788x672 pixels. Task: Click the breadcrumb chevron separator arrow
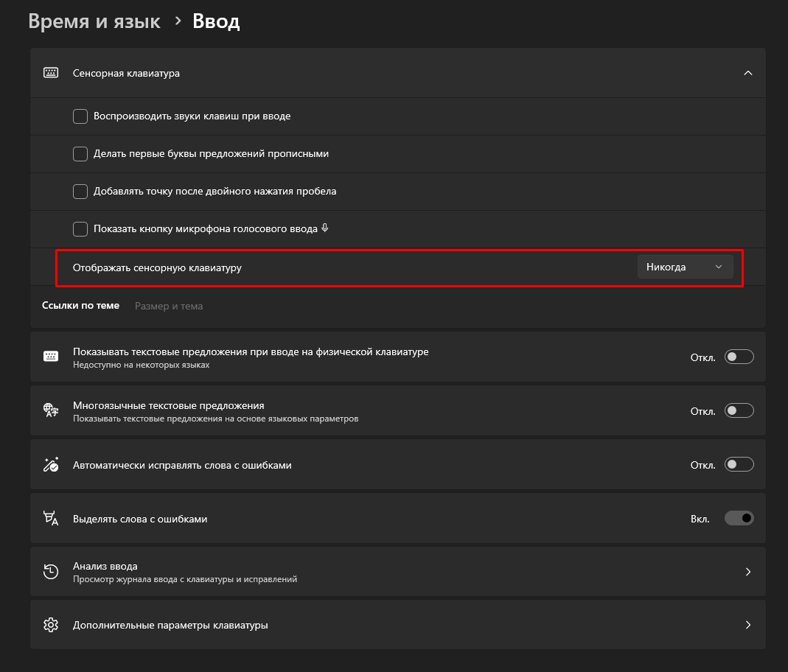click(x=178, y=21)
